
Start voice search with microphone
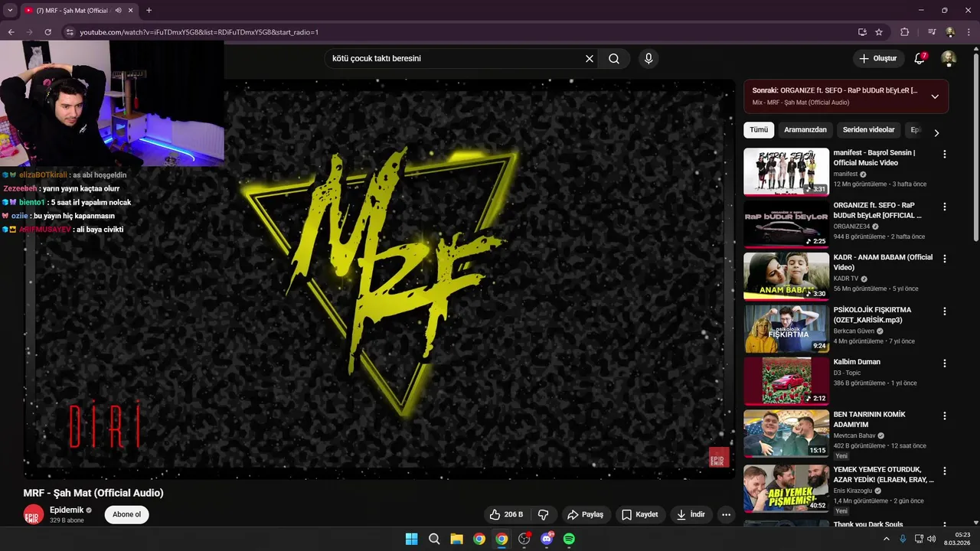(648, 59)
